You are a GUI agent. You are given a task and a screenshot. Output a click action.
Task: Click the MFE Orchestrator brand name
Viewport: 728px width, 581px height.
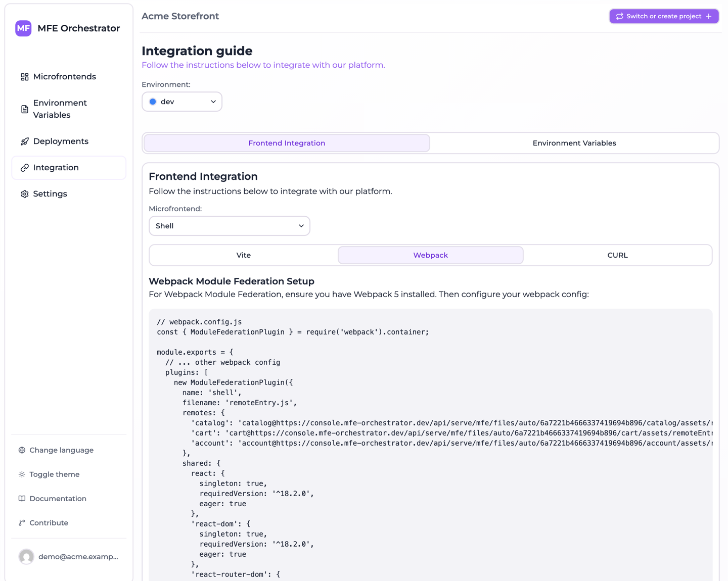pos(79,28)
